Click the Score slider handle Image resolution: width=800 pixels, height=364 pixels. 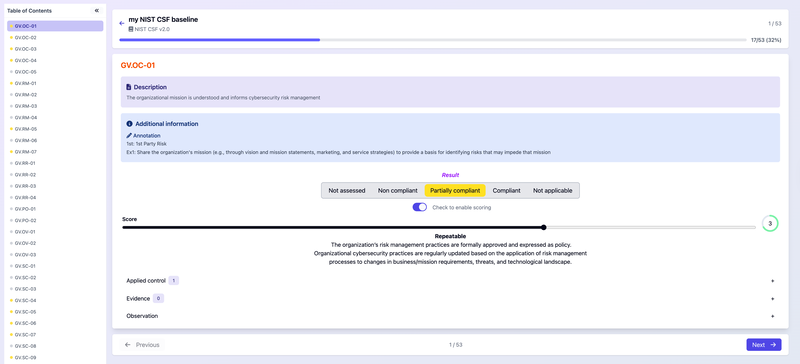544,228
